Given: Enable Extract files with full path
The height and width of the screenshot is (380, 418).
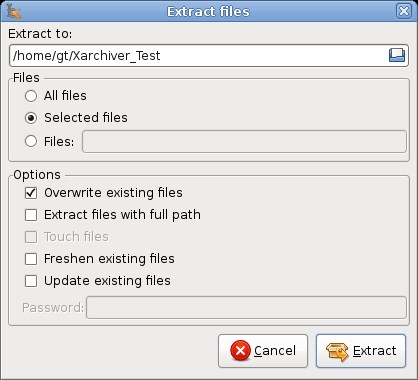Looking at the screenshot, I should 31,215.
